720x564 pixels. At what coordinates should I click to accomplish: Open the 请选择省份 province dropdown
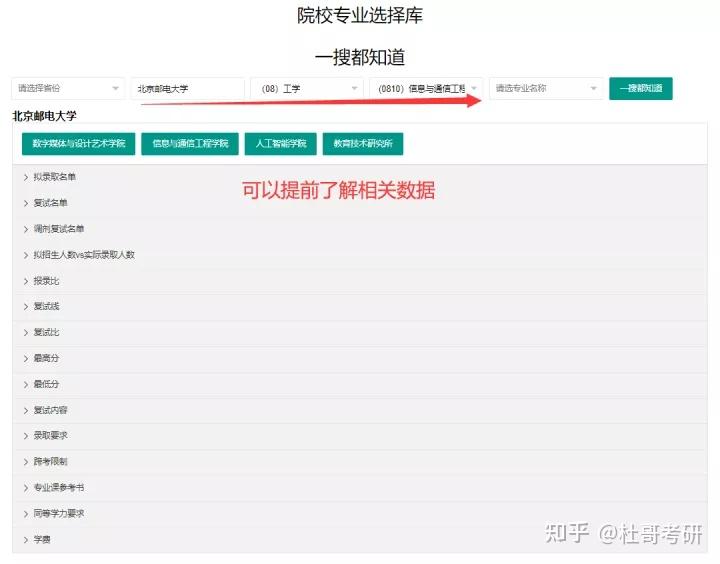point(68,88)
